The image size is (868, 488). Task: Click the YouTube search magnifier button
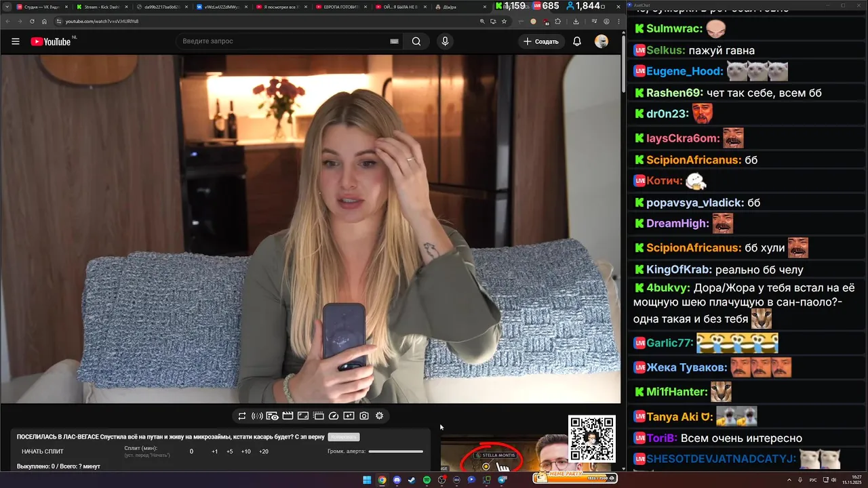click(416, 41)
